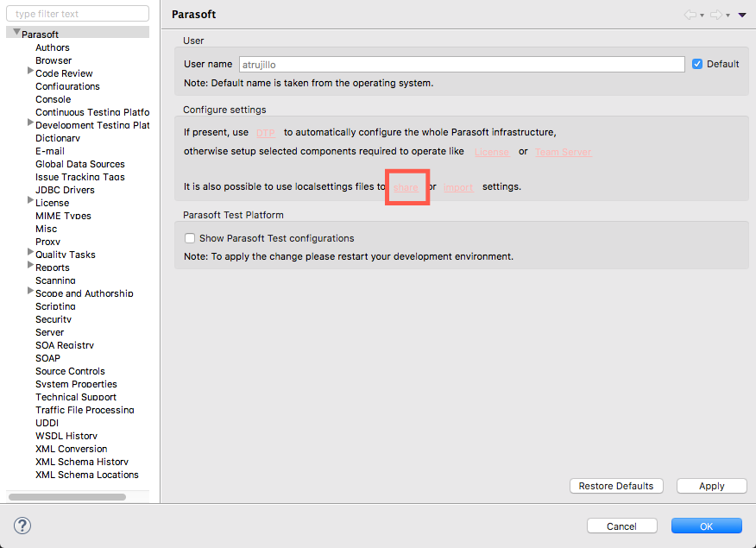756x548 pixels.
Task: Select the Parasoft root tree label
Action: (40, 35)
